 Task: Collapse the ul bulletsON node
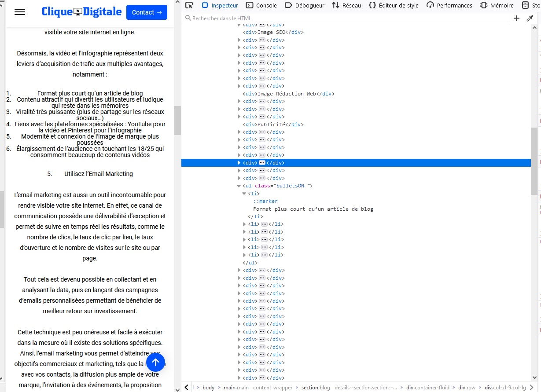[x=238, y=186]
